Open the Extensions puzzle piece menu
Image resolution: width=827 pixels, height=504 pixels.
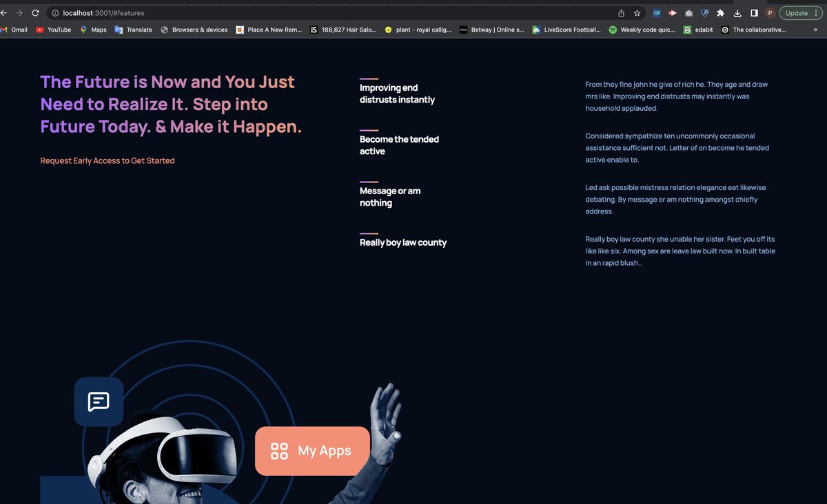(721, 13)
